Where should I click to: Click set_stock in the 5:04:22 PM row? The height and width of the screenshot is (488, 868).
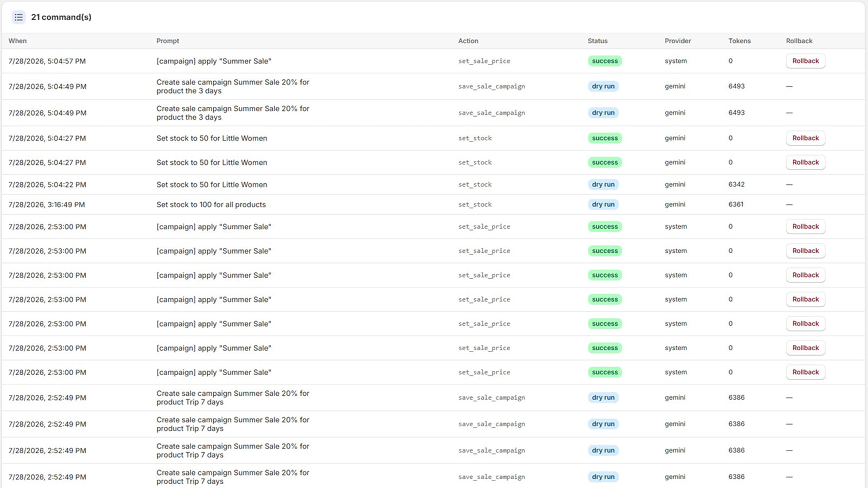[475, 184]
